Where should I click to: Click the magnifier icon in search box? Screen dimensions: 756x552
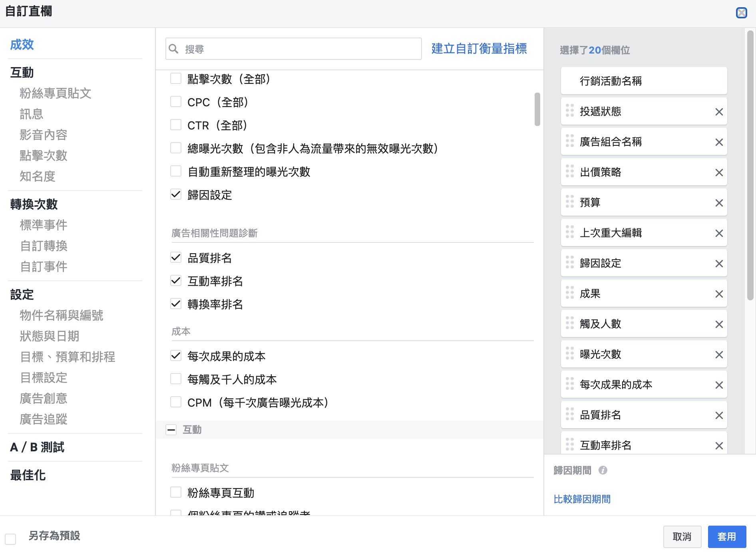coord(173,49)
